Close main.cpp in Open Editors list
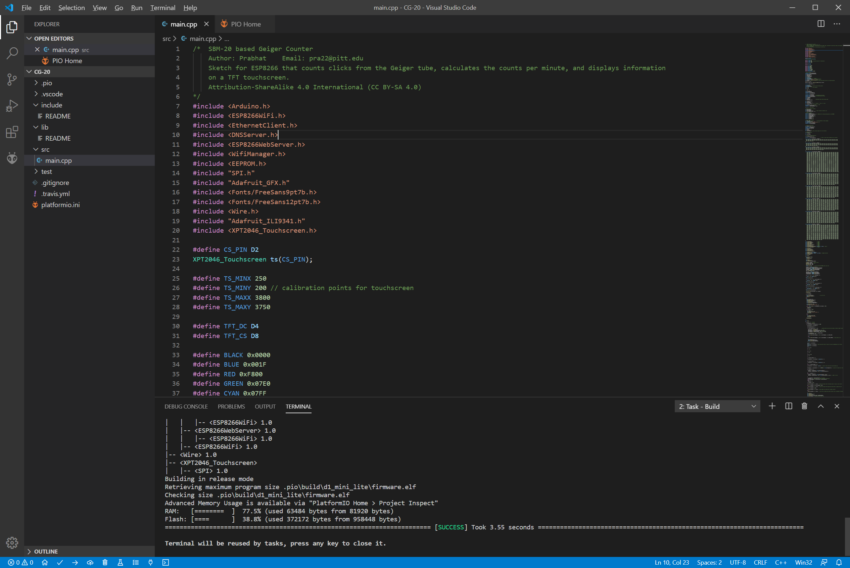 click(x=38, y=49)
